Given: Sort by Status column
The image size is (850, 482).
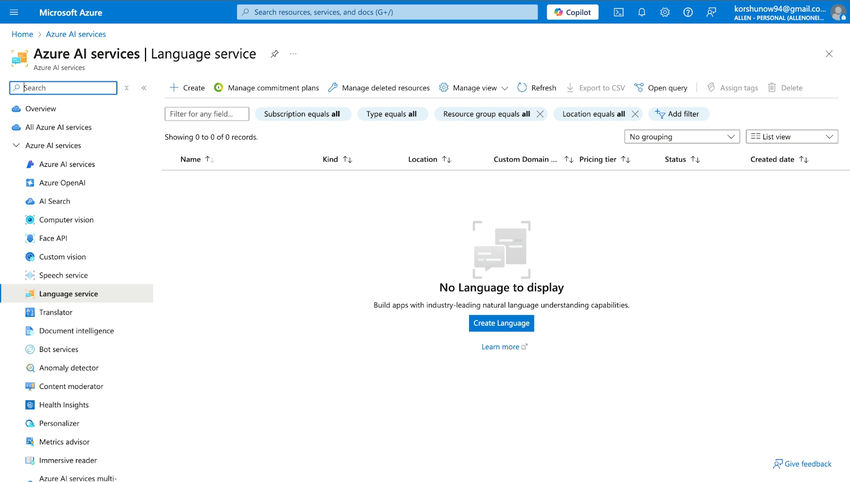Looking at the screenshot, I should [x=682, y=159].
